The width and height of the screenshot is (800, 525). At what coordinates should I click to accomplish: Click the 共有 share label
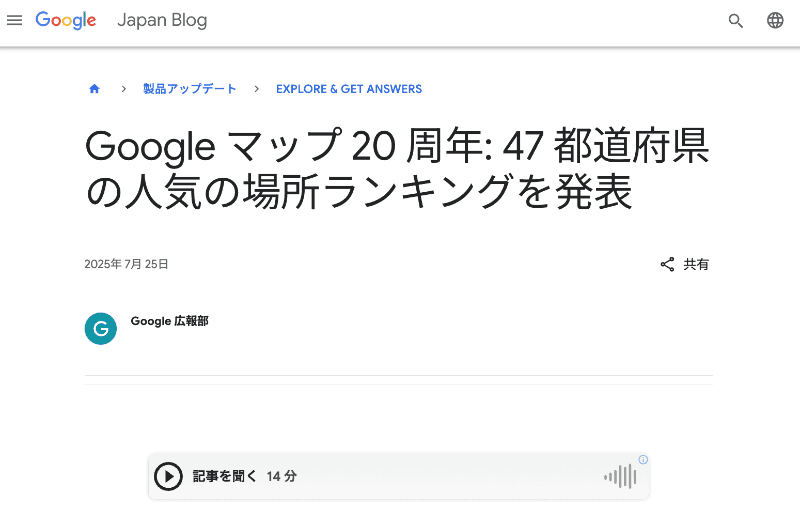coord(696,265)
